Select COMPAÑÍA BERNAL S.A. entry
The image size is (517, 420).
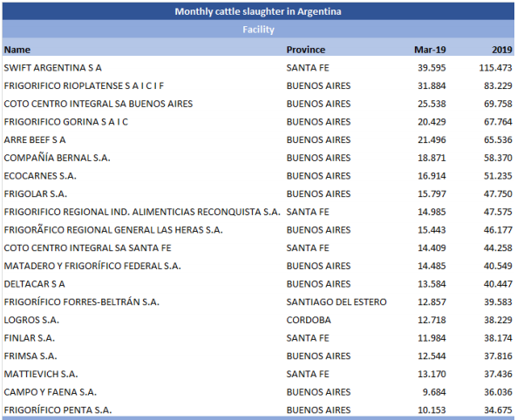pyautogui.click(x=57, y=158)
